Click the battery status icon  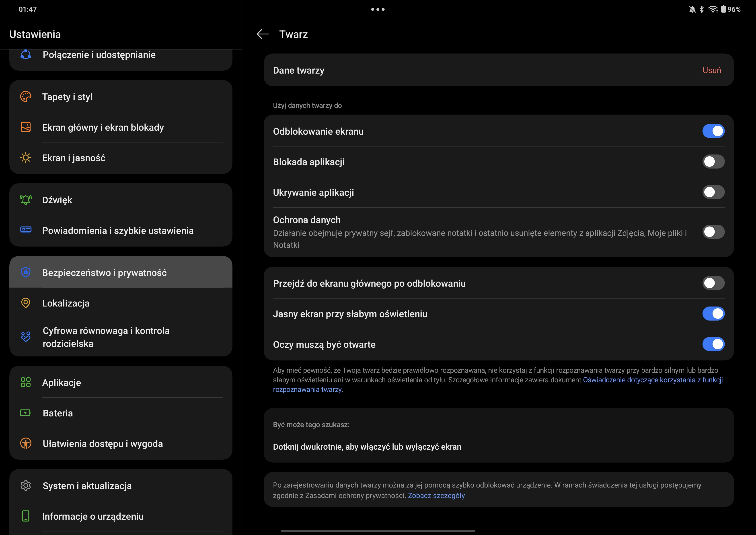(x=723, y=9)
